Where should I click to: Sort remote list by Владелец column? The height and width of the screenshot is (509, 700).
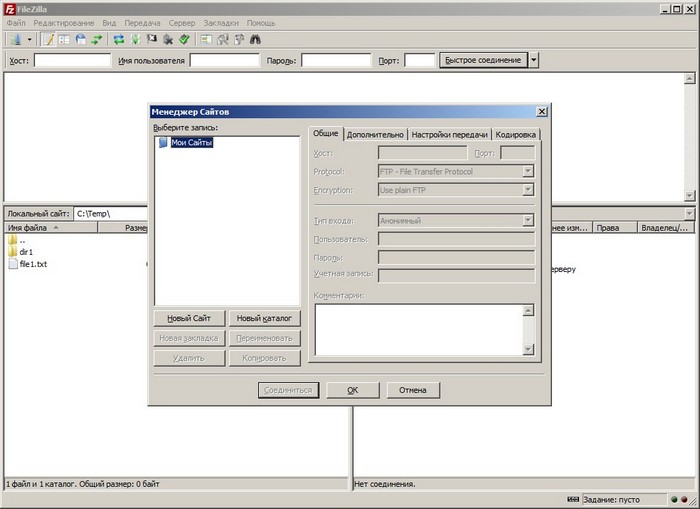pyautogui.click(x=665, y=228)
